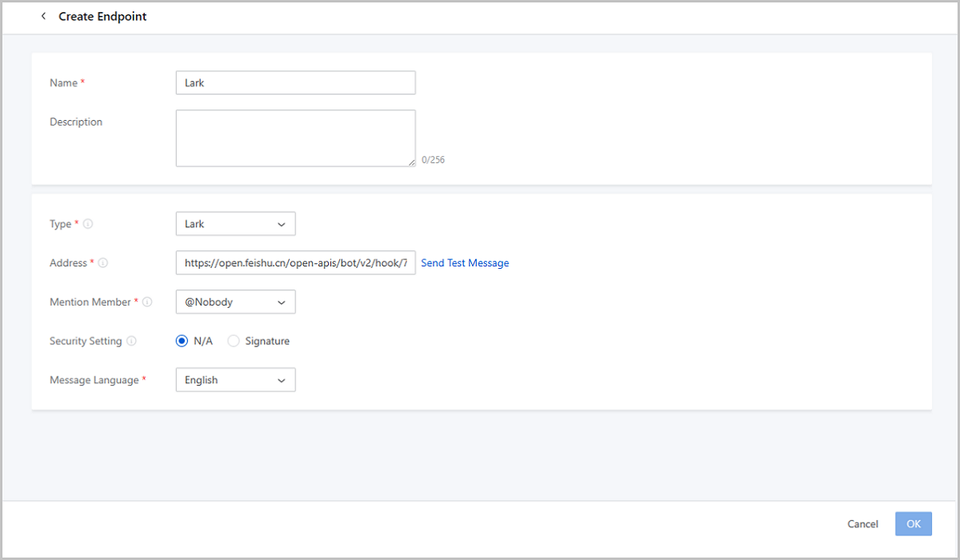Click the Description field label
Image resolution: width=960 pixels, height=560 pixels.
(x=76, y=122)
